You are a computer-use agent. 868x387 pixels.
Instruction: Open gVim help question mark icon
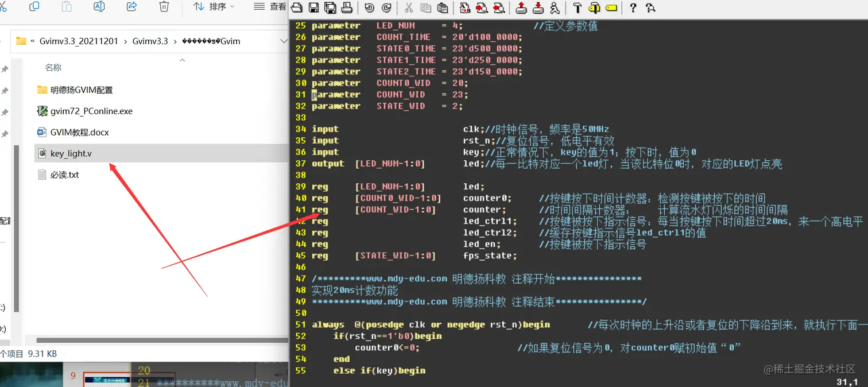coord(633,7)
